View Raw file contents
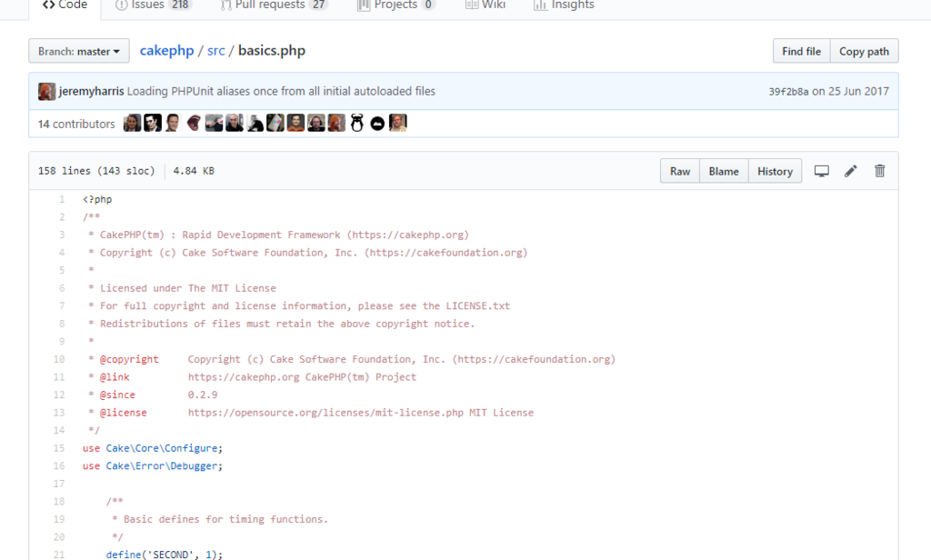Image resolution: width=931 pixels, height=560 pixels. pyautogui.click(x=680, y=171)
